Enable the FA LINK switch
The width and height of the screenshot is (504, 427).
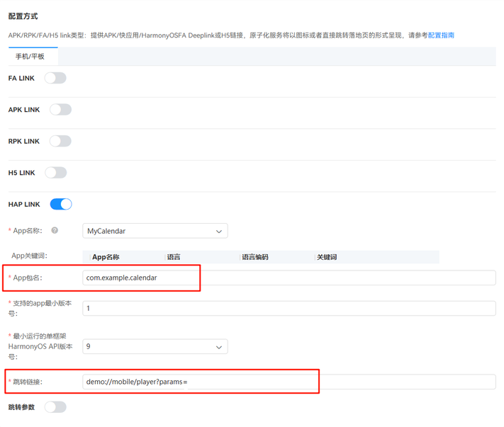55,78
